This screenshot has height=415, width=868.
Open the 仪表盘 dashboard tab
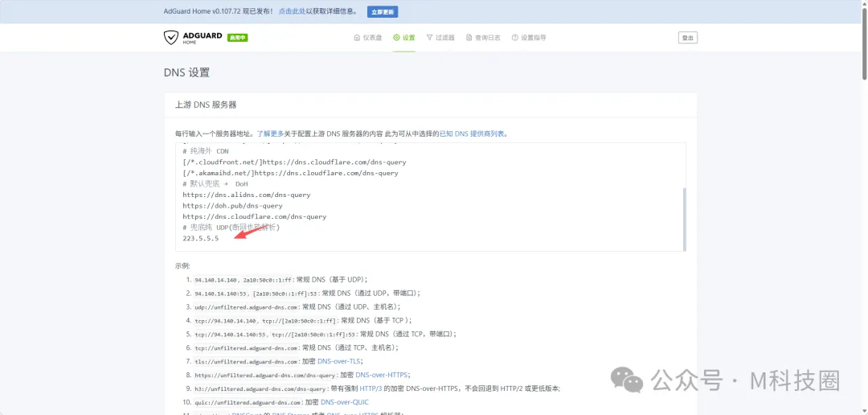[x=367, y=38]
